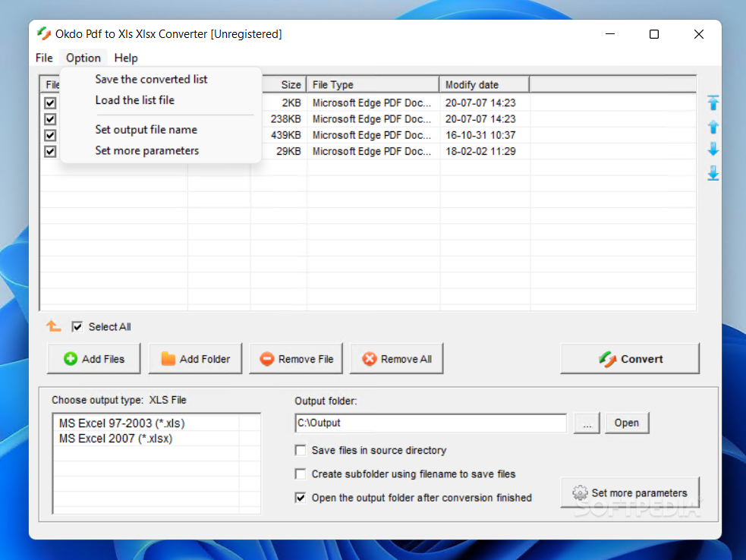746x560 pixels.
Task: Click the Add Files button
Action: pyautogui.click(x=94, y=359)
